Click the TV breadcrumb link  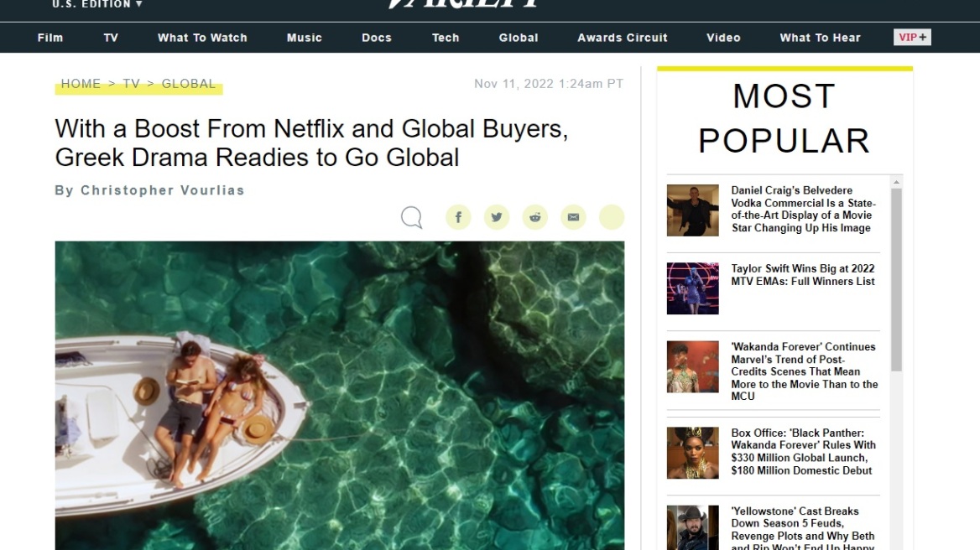coord(131,84)
